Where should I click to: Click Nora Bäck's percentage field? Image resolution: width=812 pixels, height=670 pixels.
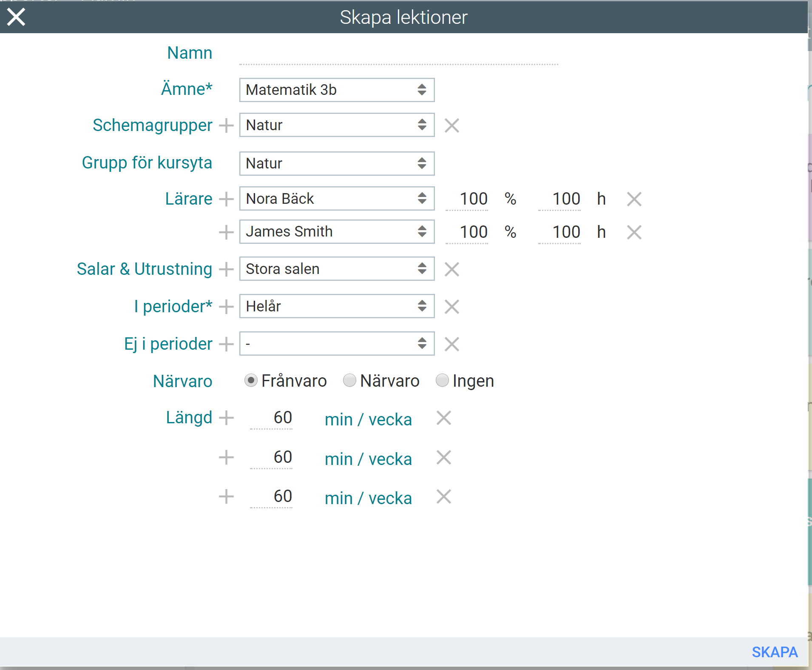coord(467,199)
